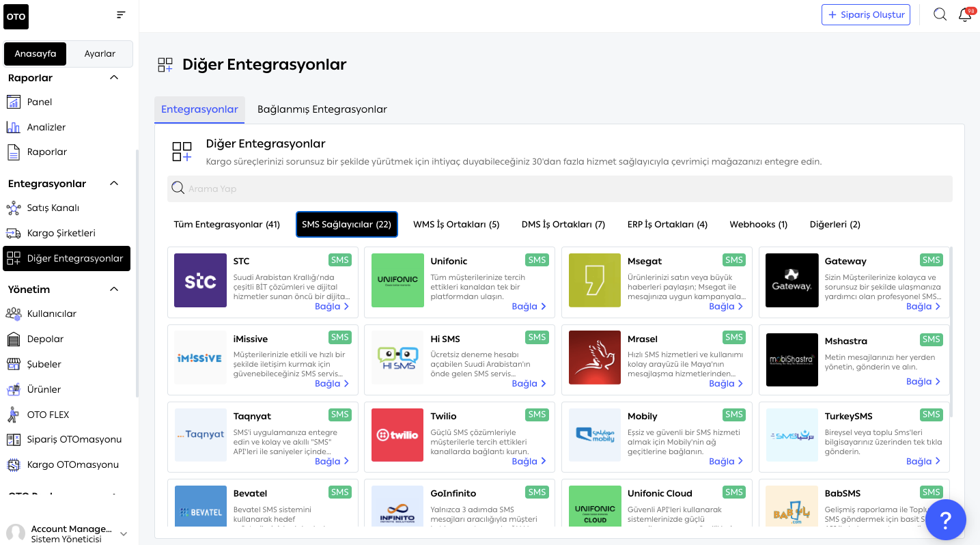
Task: Click Bağla link on iMissive card
Action: (x=332, y=384)
